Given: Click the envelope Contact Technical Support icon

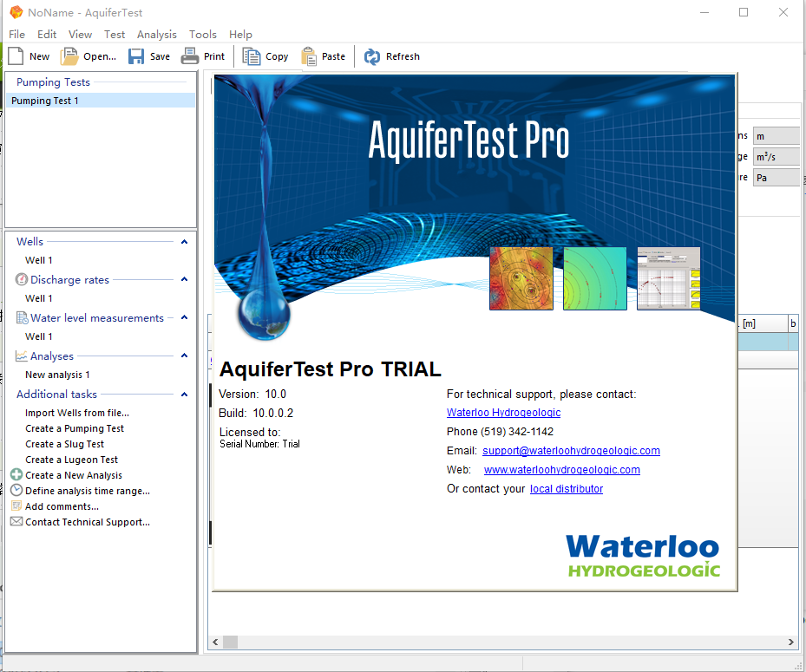Looking at the screenshot, I should click(x=16, y=521).
